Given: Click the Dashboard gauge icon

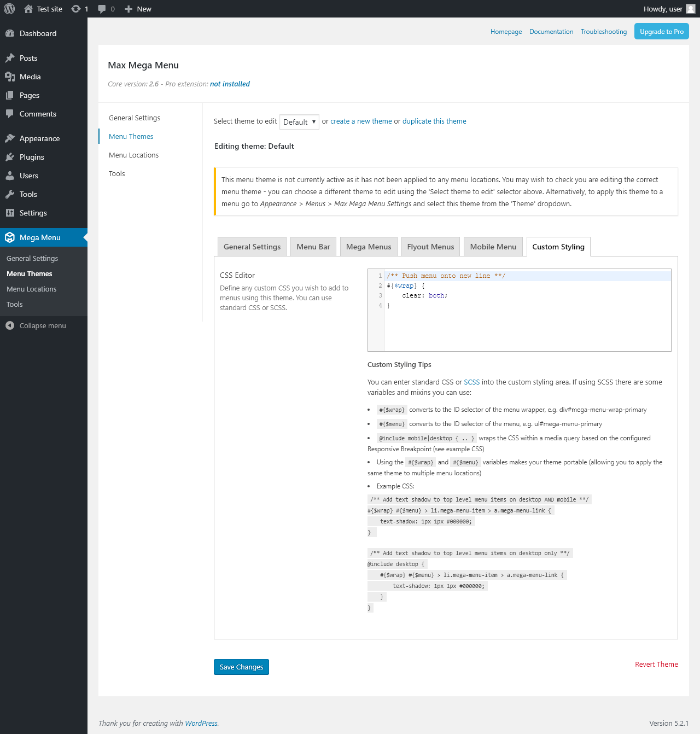Looking at the screenshot, I should click(x=10, y=33).
